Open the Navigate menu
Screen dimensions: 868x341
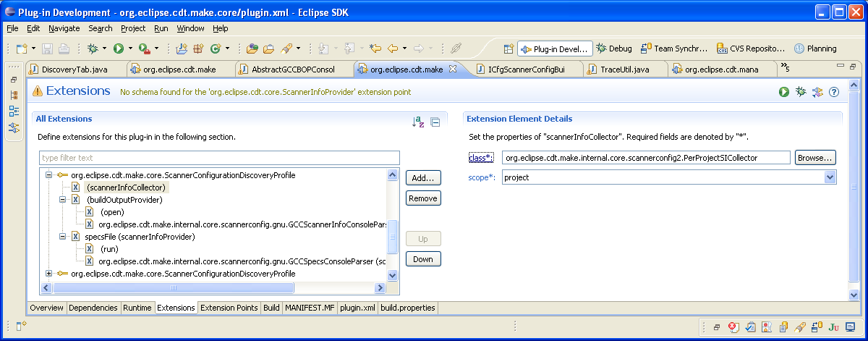coord(64,28)
